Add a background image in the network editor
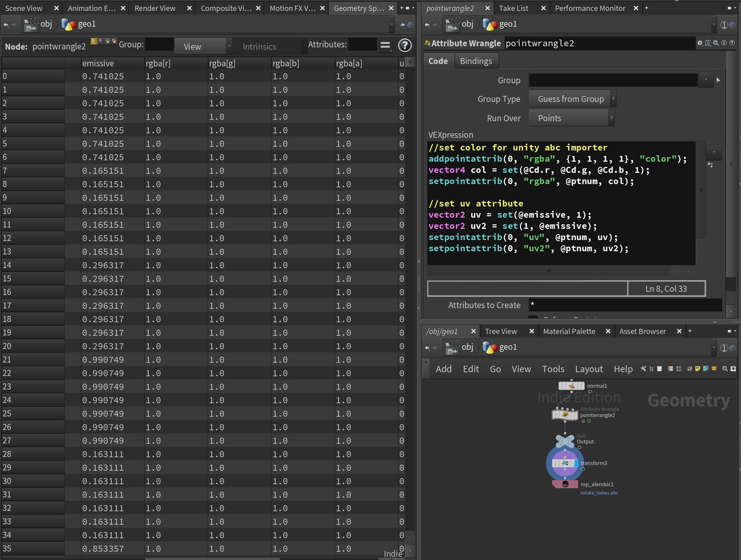741x560 pixels. tap(705, 369)
